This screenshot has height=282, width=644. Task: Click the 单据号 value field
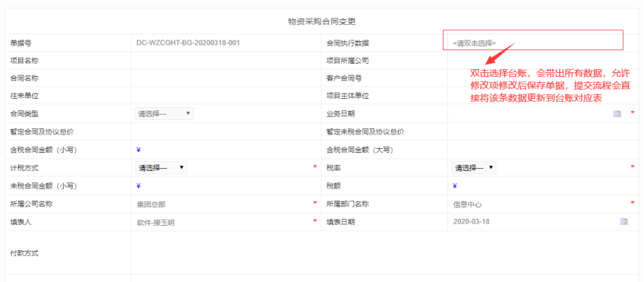pyautogui.click(x=226, y=43)
